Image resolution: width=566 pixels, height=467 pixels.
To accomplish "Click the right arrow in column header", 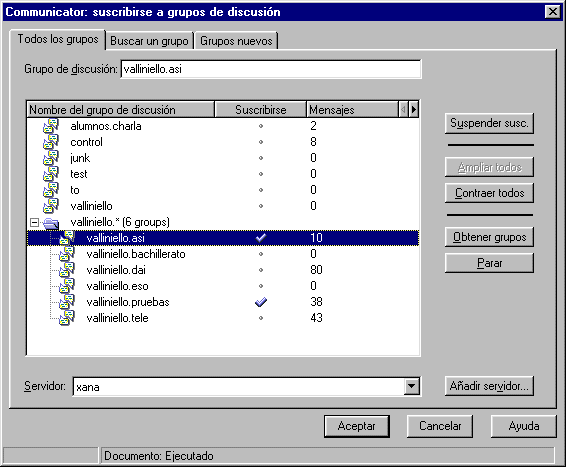I will tap(414, 109).
